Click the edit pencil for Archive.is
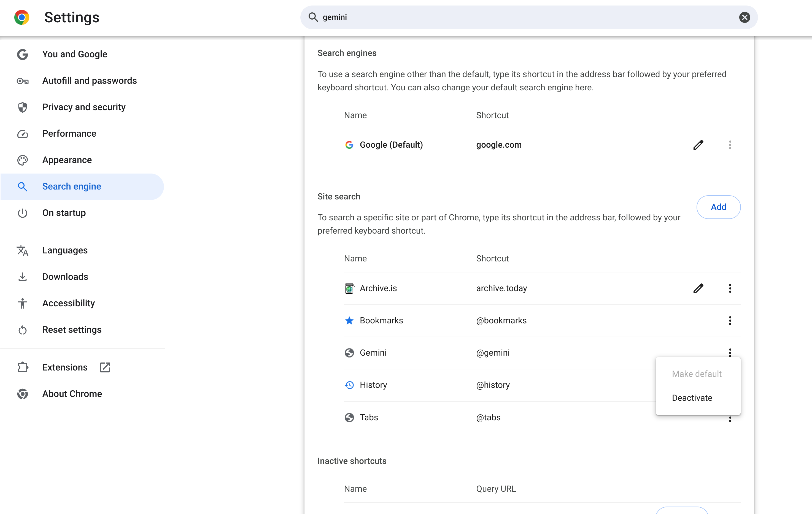This screenshot has height=514, width=812. (698, 288)
